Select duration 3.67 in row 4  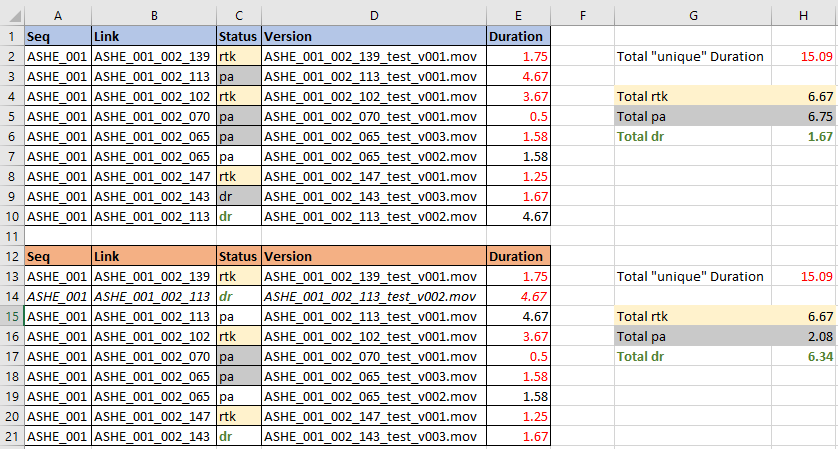tap(518, 96)
